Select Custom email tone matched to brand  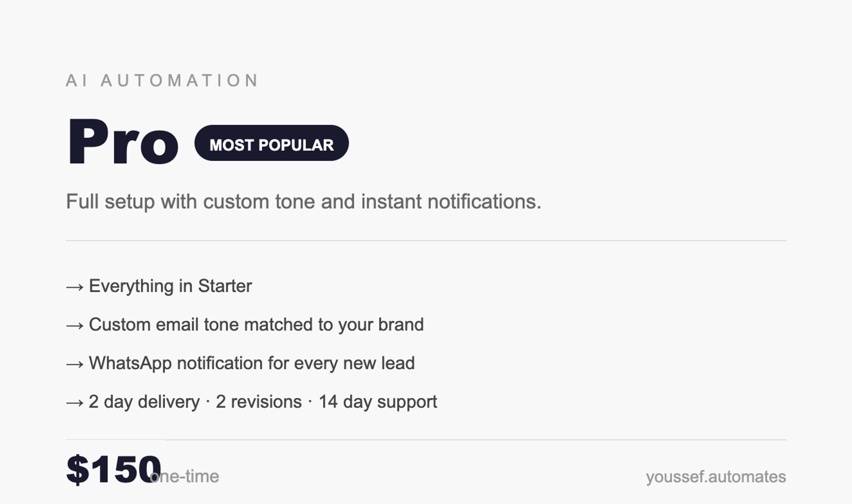[x=256, y=325]
